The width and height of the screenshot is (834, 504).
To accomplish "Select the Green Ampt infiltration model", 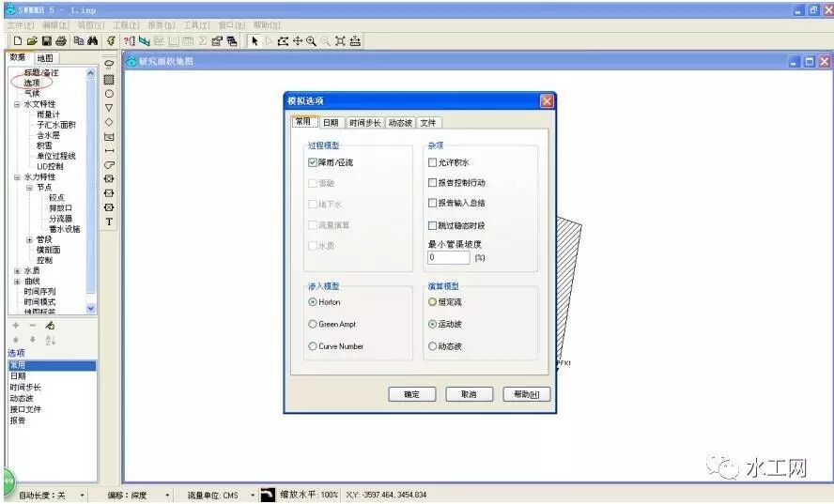I will (313, 324).
